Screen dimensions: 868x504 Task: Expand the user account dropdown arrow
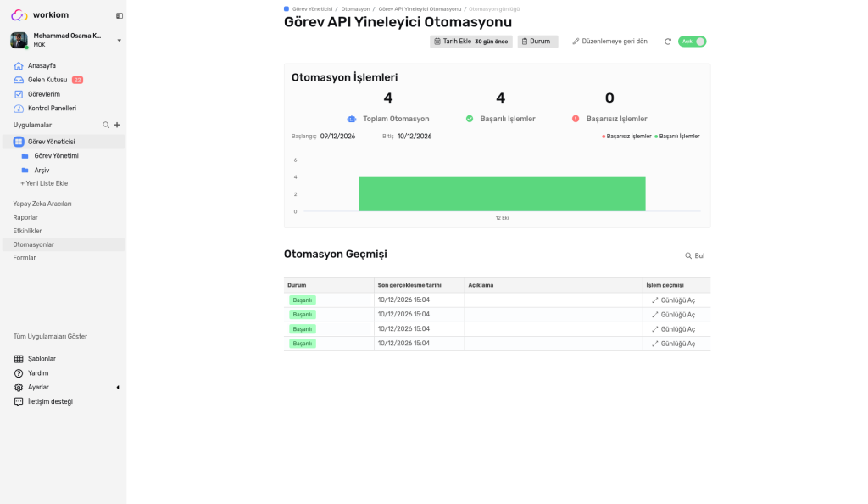click(x=119, y=41)
